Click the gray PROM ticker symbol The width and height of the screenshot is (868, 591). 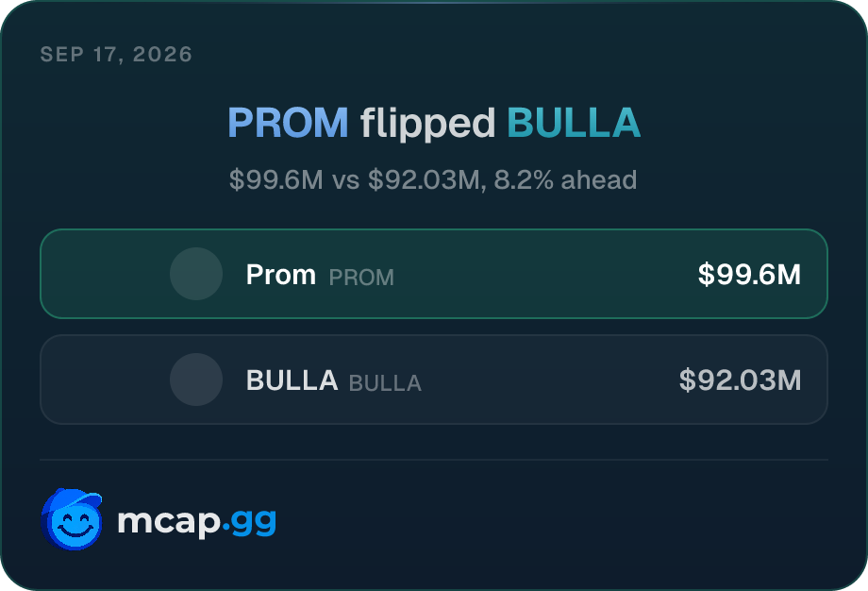(361, 277)
